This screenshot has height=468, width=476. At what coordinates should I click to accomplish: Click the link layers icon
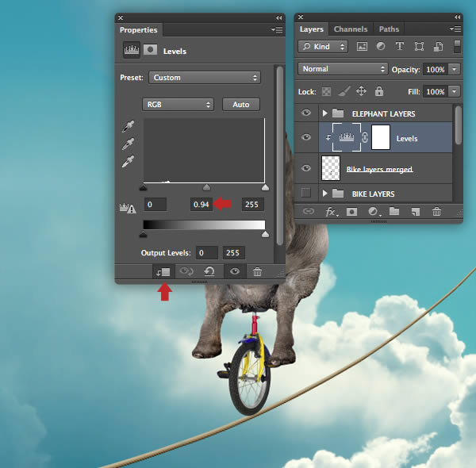pyautogui.click(x=309, y=211)
